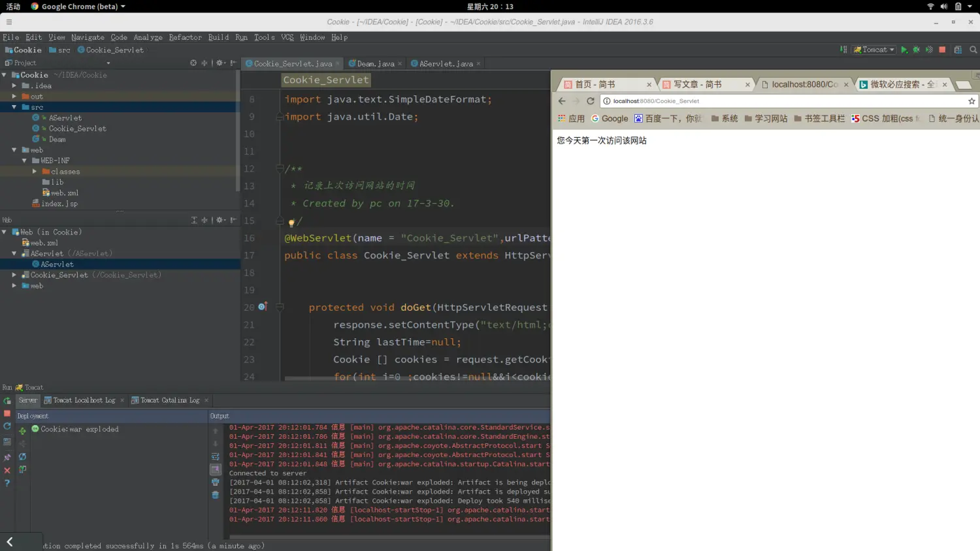This screenshot has width=980, height=551.
Task: Reload the localhost page in Chrome
Action: coord(591,101)
